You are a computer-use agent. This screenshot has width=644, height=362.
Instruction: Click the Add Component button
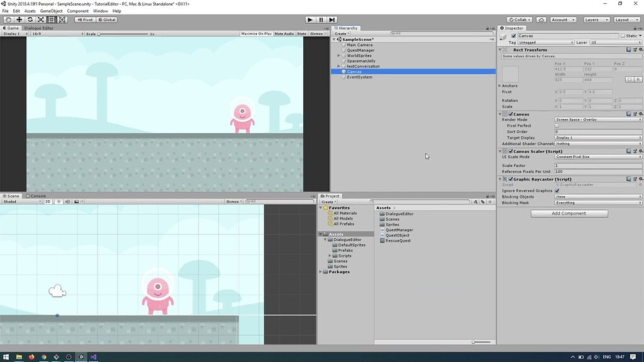click(568, 213)
